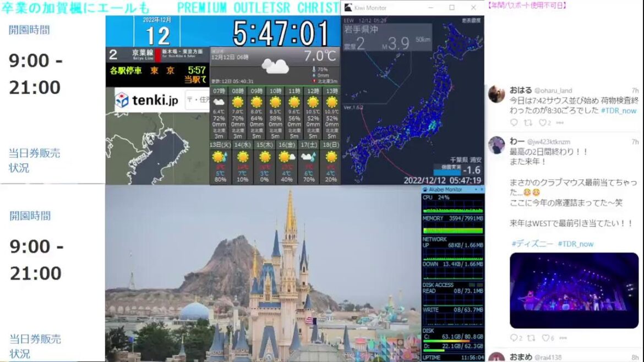Open the #TDR_now hashtag link
The width and height of the screenshot is (644, 362).
(575, 243)
